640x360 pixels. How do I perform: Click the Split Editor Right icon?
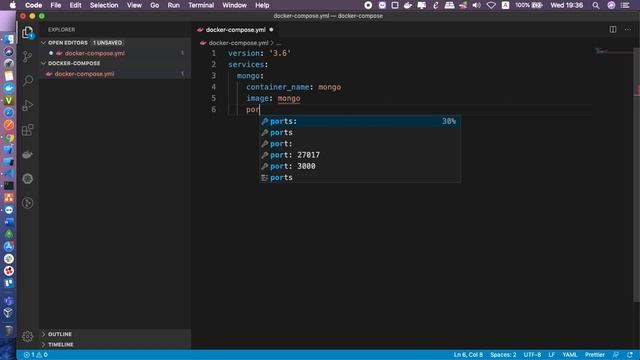(x=613, y=29)
